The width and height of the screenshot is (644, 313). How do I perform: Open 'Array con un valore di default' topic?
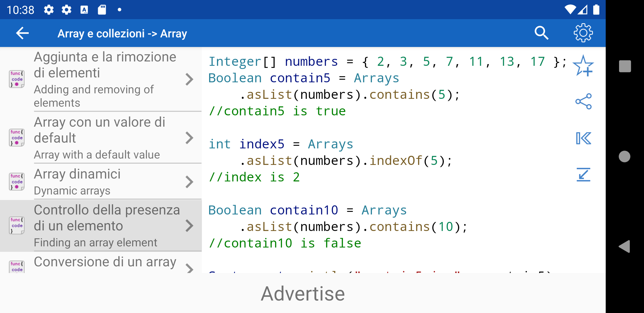tap(101, 138)
